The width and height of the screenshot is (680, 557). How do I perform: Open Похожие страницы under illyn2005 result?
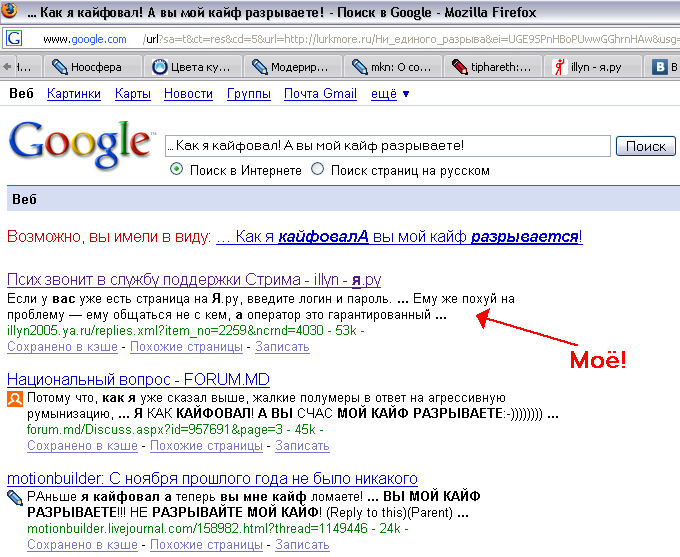[186, 347]
